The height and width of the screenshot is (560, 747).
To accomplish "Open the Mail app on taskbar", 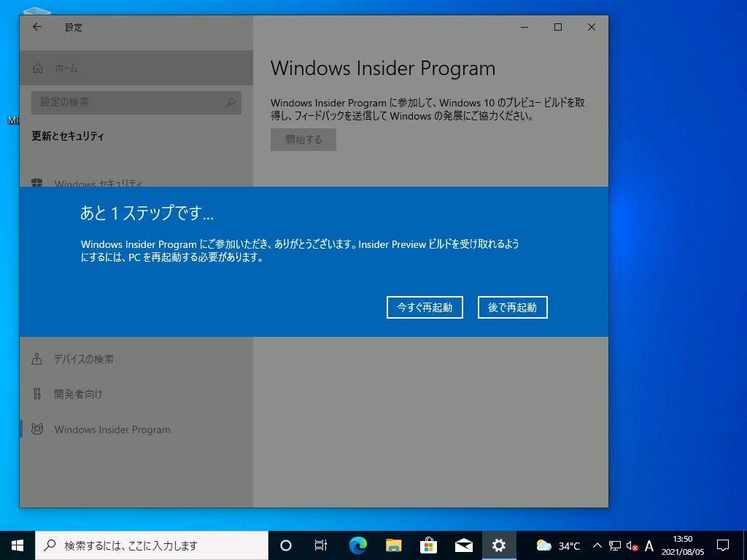I will tap(463, 545).
